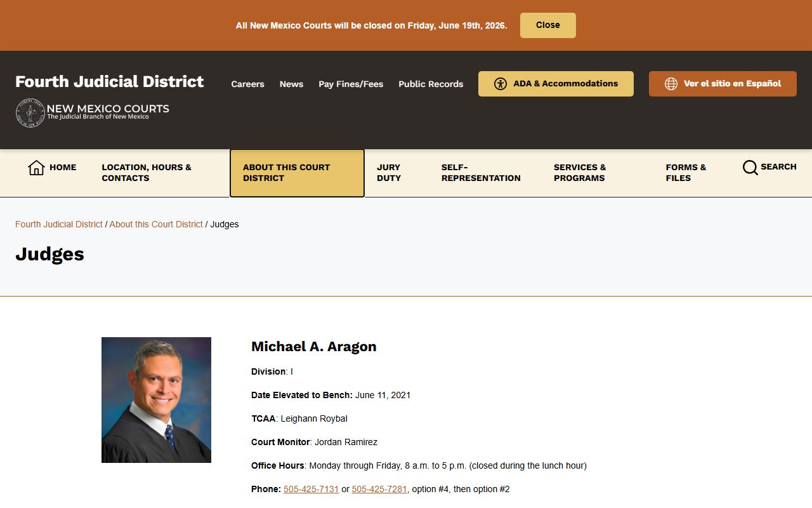Open the Careers link
Screen dimensions: 812x508
click(247, 84)
